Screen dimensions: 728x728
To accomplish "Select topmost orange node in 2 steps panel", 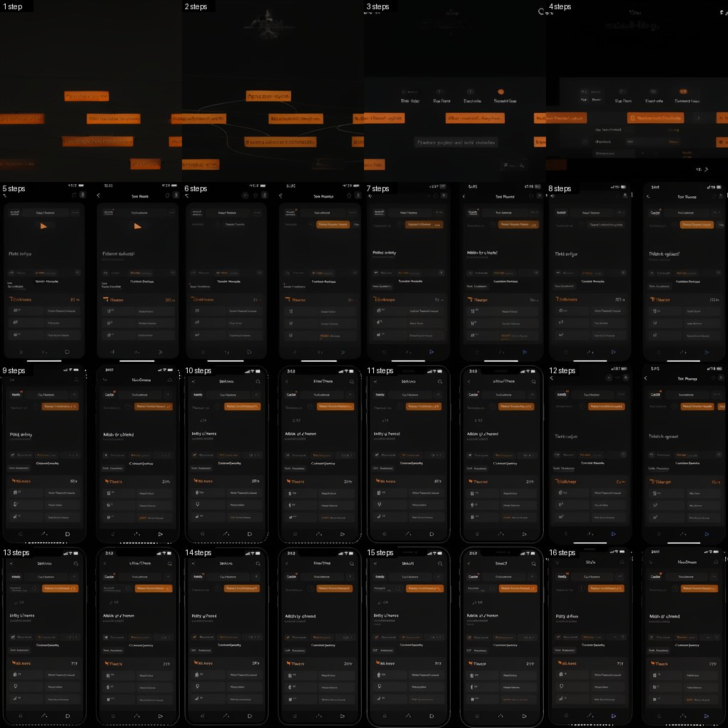I will pyautogui.click(x=268, y=96).
